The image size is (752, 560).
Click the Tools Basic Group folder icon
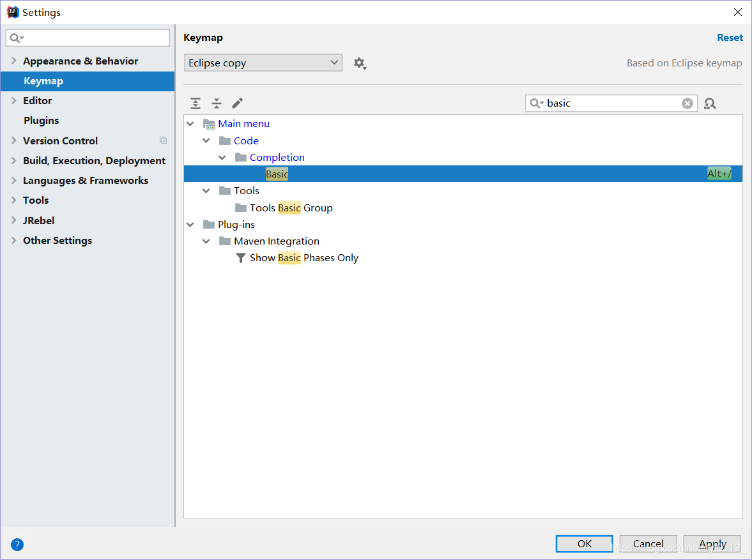pyautogui.click(x=241, y=208)
